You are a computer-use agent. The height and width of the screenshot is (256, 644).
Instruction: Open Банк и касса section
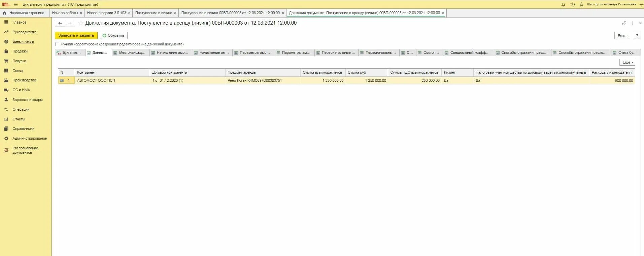(x=23, y=42)
